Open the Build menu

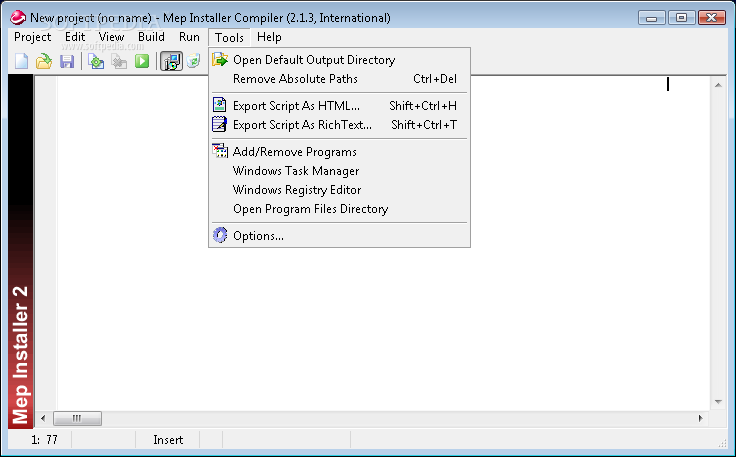pos(151,37)
